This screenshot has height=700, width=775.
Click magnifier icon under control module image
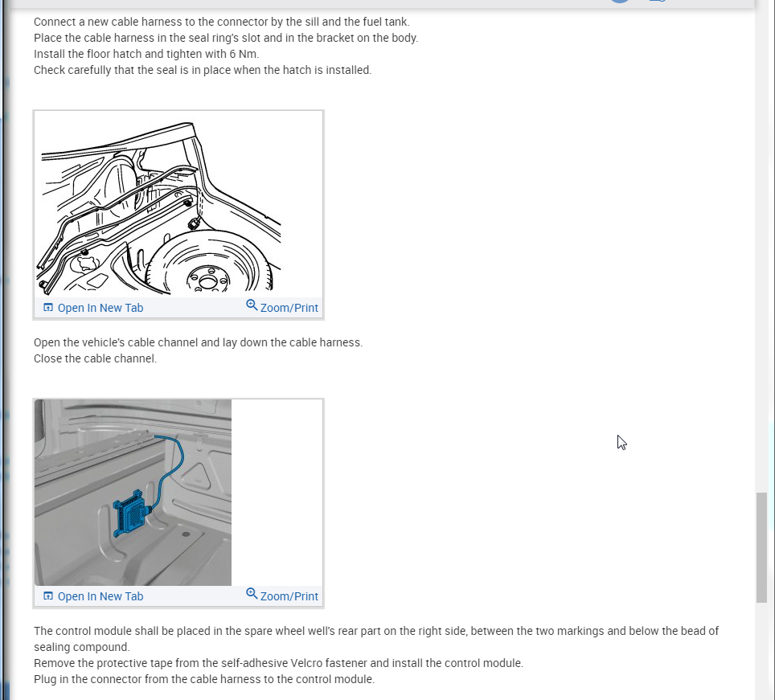click(x=252, y=594)
